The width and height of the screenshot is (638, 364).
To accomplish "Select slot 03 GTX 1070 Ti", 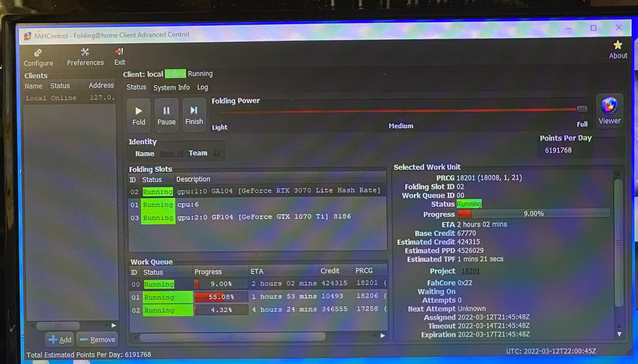I will point(255,217).
